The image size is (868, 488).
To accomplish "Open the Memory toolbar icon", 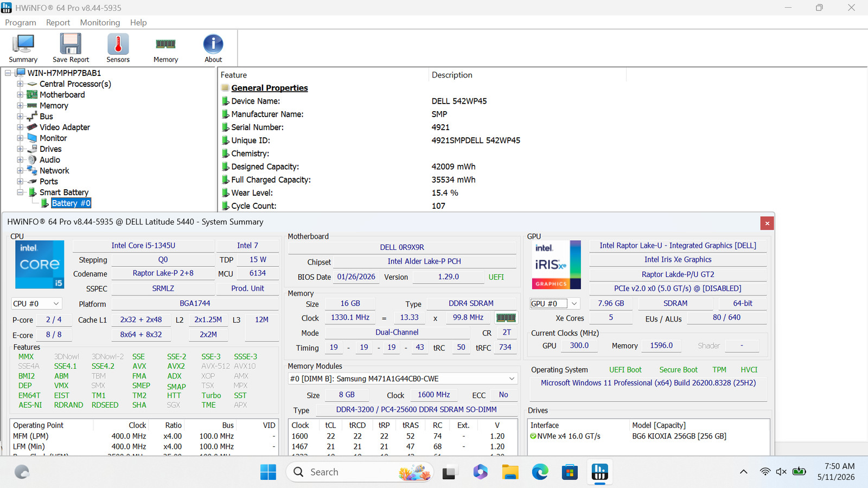I will [165, 48].
